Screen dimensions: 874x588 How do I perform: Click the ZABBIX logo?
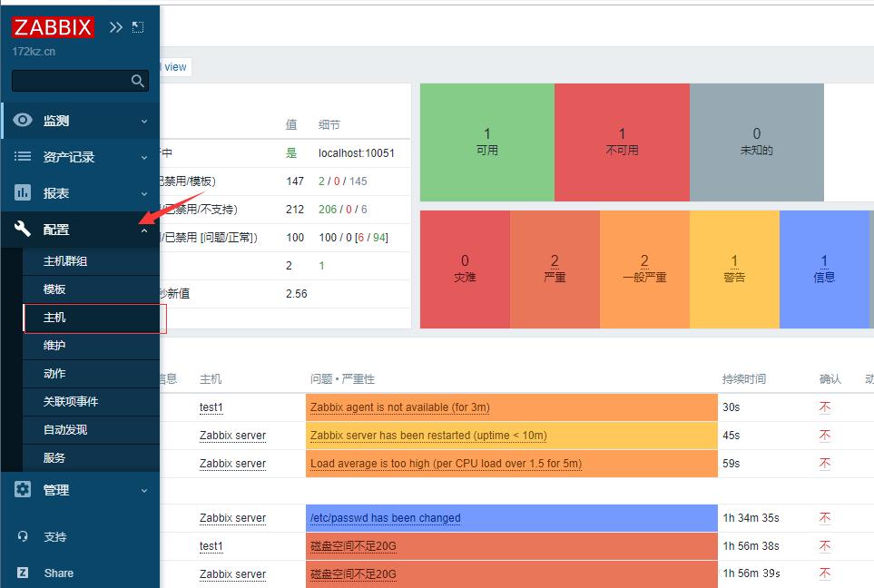(52, 26)
